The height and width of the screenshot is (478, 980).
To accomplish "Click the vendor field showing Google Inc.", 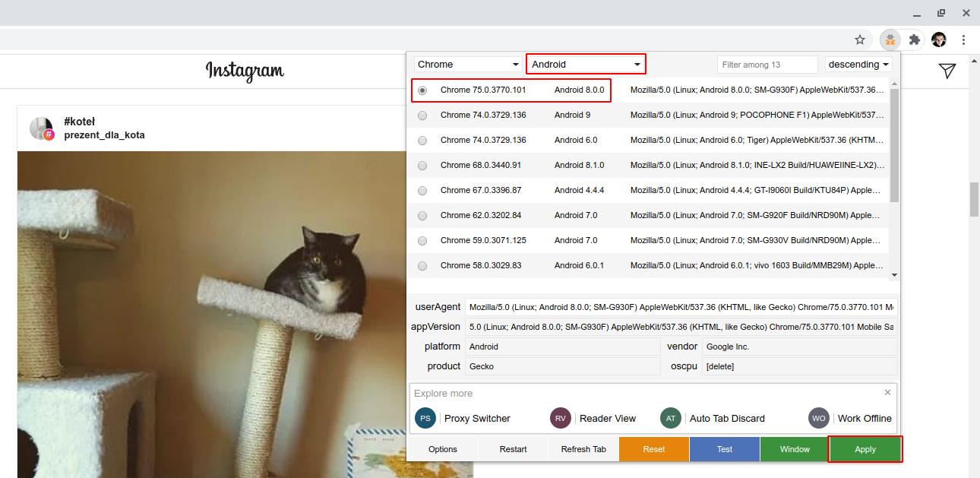I will point(800,347).
